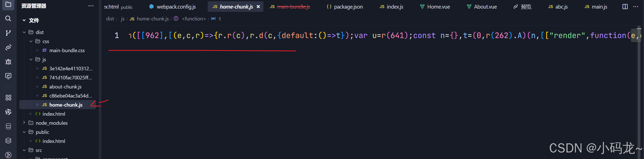Click the AI assistant icon in activity bar
Image resolution: width=644 pixels, height=159 pixels.
8,112
